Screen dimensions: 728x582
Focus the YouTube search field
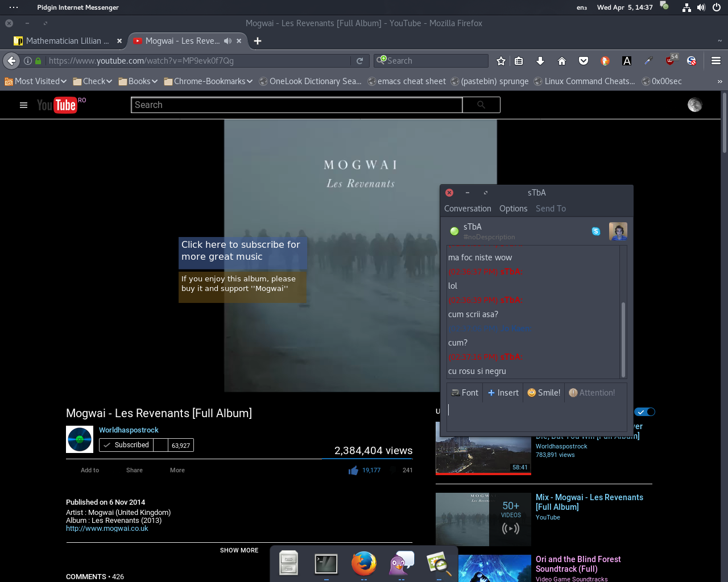297,105
